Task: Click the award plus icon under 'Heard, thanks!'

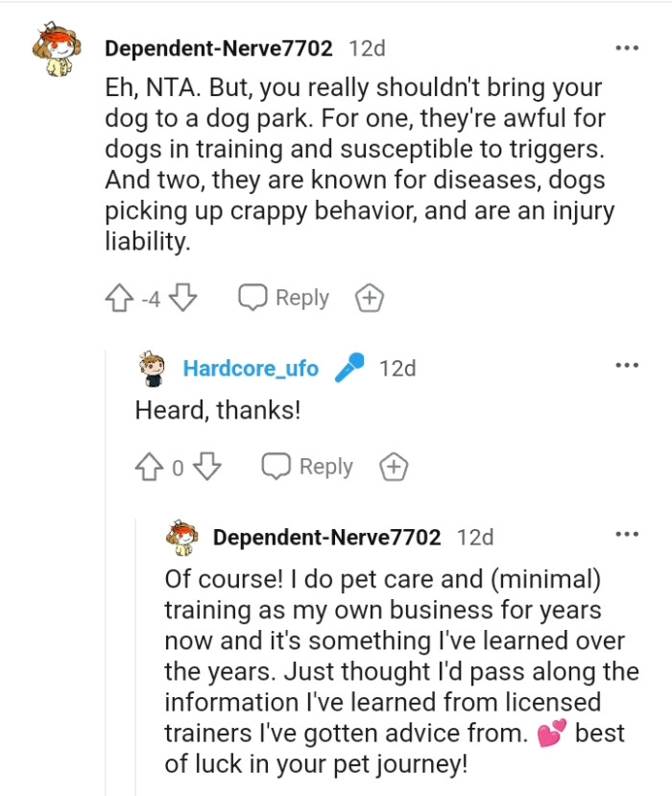Action: [x=395, y=468]
